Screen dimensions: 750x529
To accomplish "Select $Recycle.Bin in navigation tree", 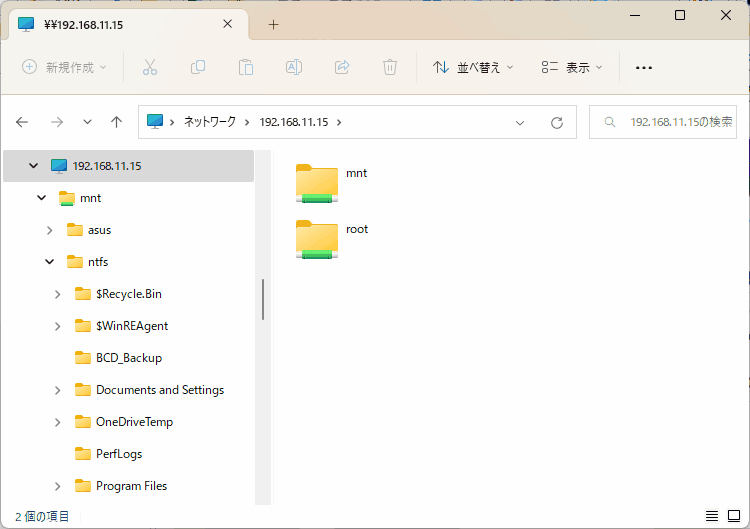I will 129,294.
